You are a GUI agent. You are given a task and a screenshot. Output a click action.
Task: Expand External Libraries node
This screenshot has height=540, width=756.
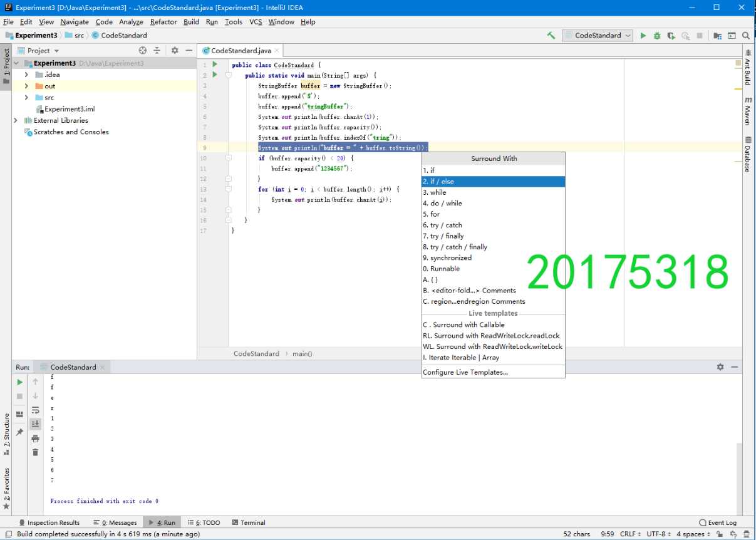click(x=16, y=120)
